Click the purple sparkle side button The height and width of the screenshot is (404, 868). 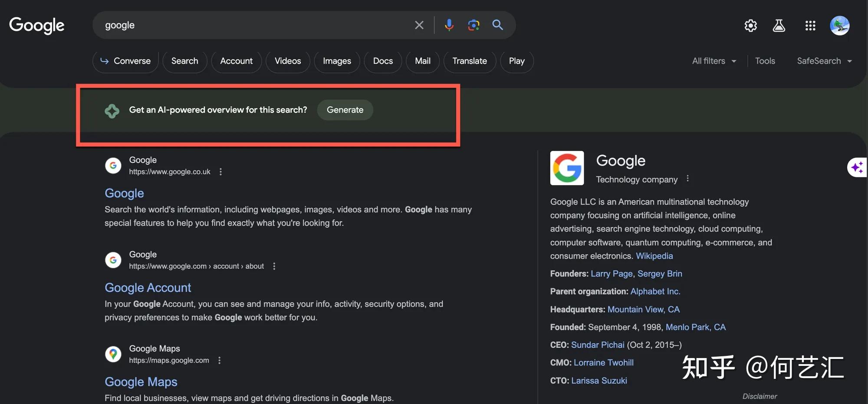pos(857,167)
